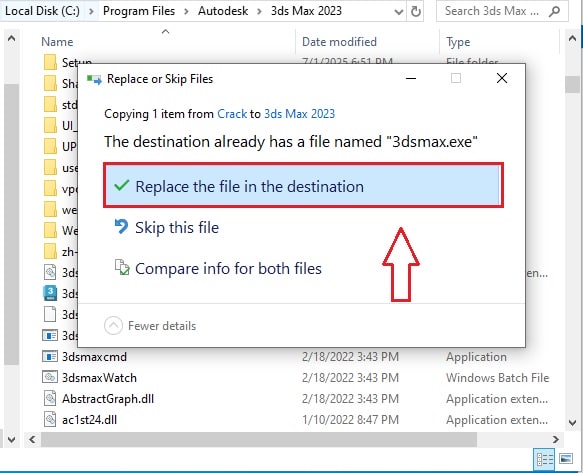
Task: Select the 3dsmaxWatch batch file
Action: pyautogui.click(x=99, y=378)
